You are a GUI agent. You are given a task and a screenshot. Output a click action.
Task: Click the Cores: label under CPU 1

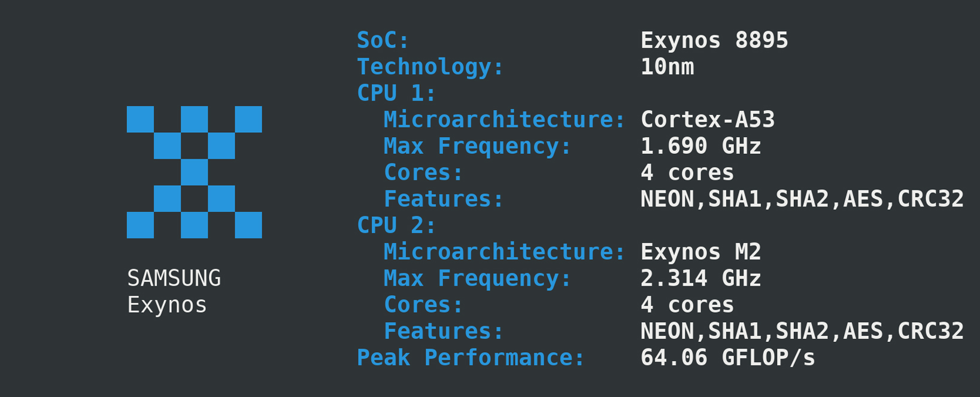click(423, 172)
